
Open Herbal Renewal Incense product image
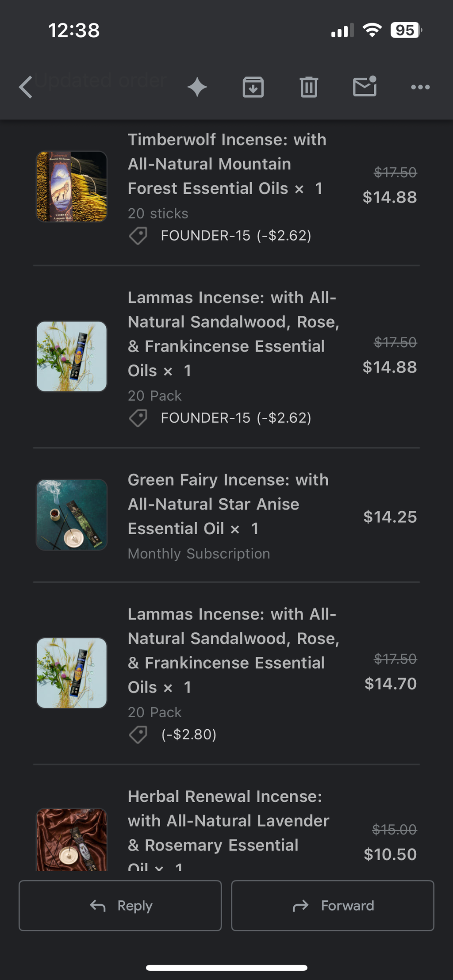pyautogui.click(x=72, y=839)
